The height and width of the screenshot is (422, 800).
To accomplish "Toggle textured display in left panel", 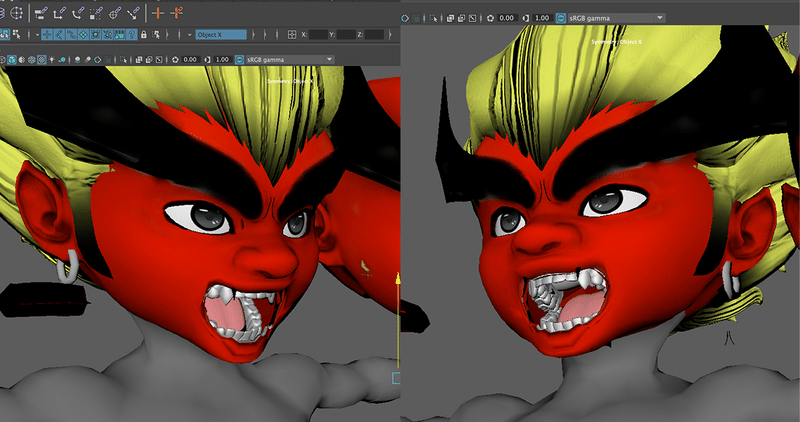I will [x=42, y=60].
